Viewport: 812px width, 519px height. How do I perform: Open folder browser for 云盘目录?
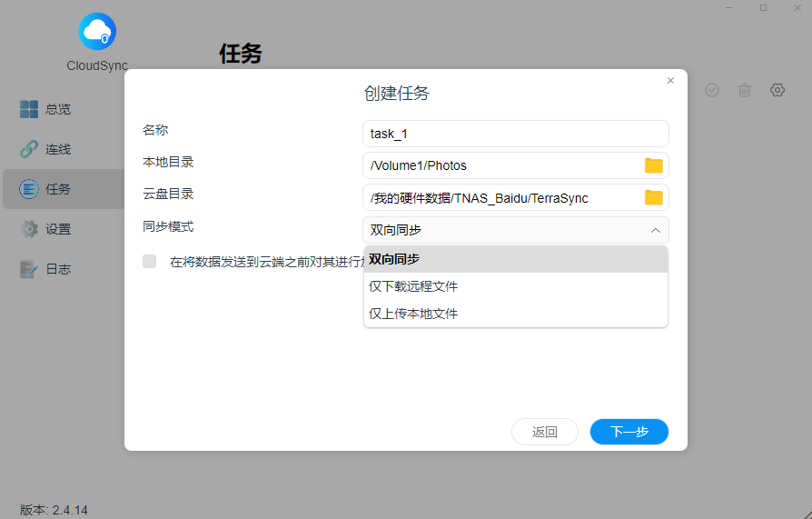[x=653, y=197]
